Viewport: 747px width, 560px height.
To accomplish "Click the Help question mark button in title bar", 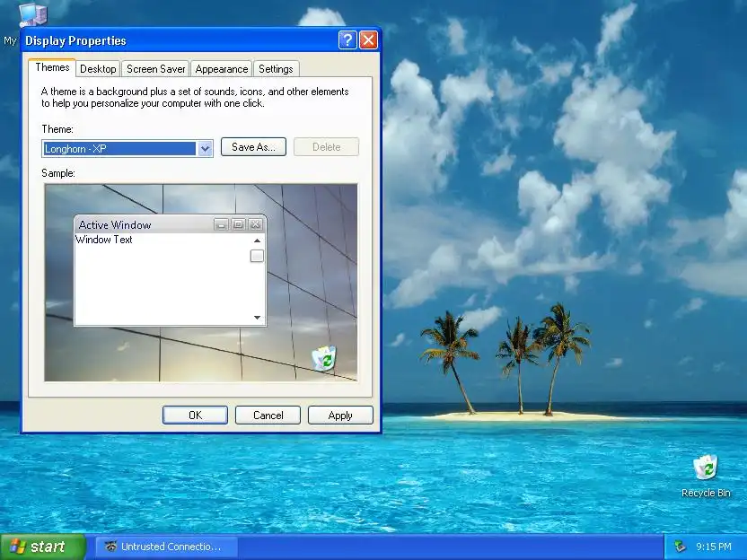I will [347, 40].
